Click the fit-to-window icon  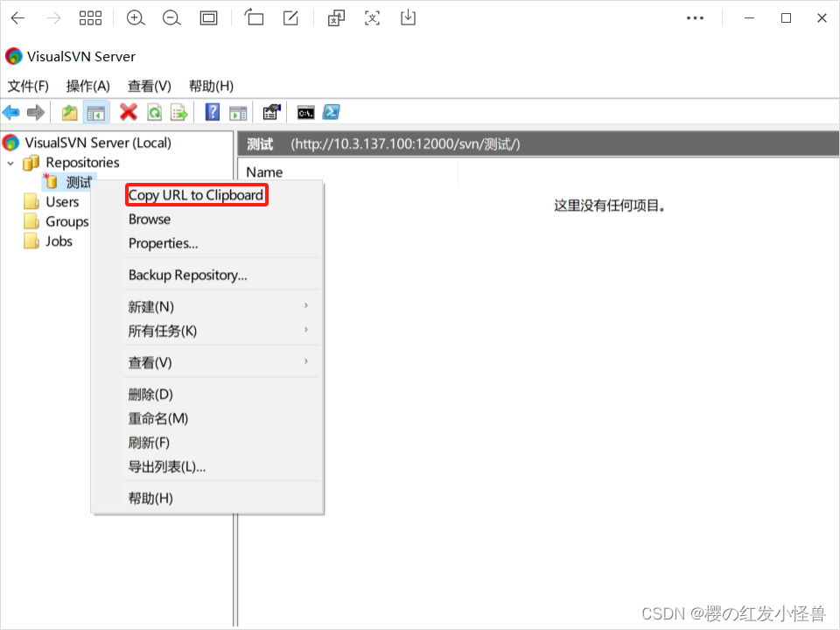pos(208,18)
